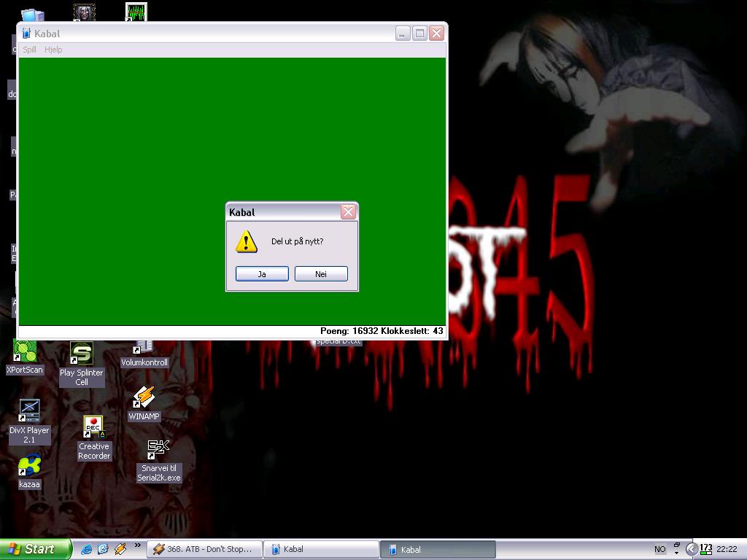
Task: Click the NO language indicator
Action: (659, 550)
